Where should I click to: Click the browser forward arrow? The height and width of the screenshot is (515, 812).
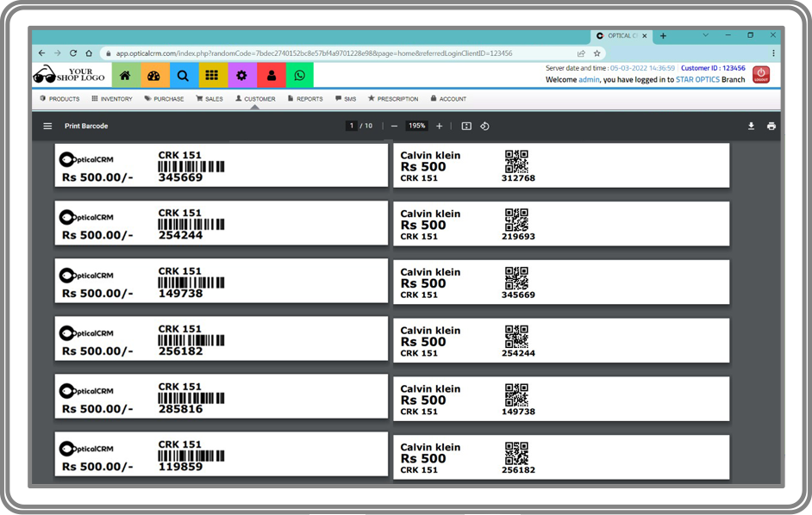58,53
